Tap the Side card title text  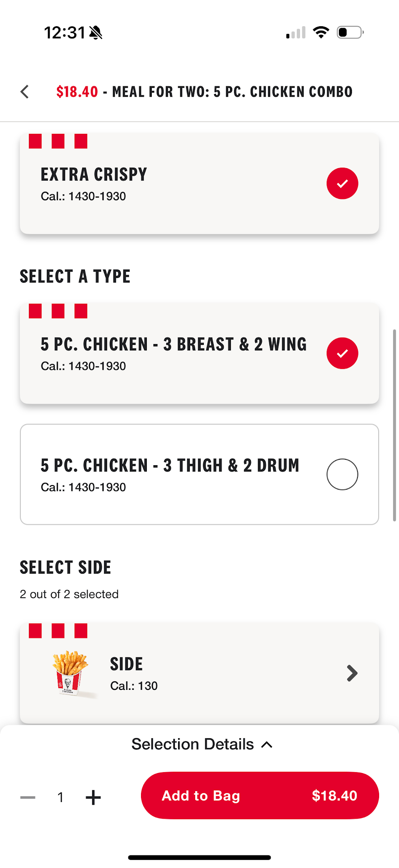[127, 664]
